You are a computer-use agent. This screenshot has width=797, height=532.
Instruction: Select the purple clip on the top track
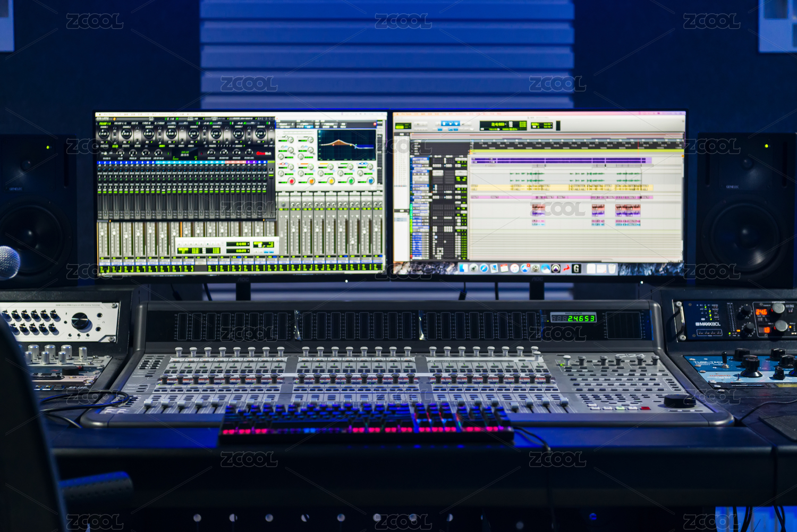558,160
